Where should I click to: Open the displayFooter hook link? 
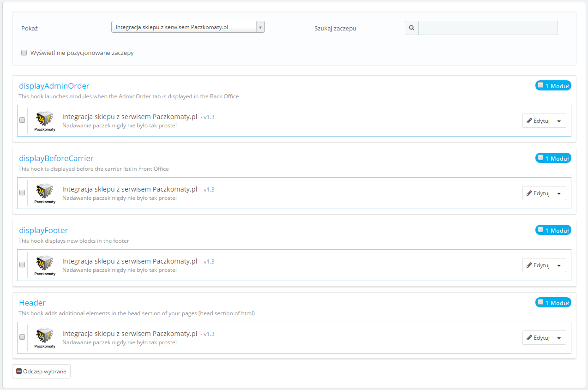43,230
